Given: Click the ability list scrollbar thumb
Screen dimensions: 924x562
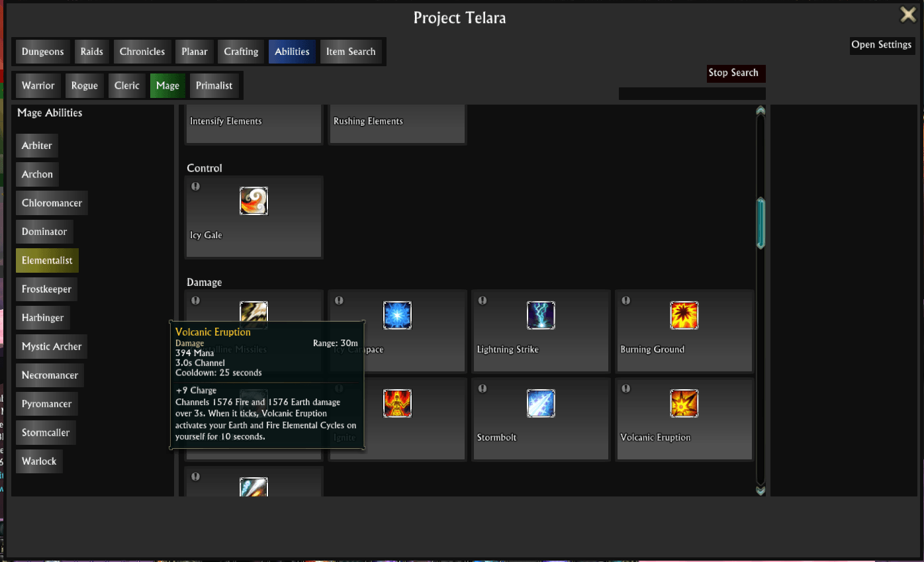Looking at the screenshot, I should point(761,223).
